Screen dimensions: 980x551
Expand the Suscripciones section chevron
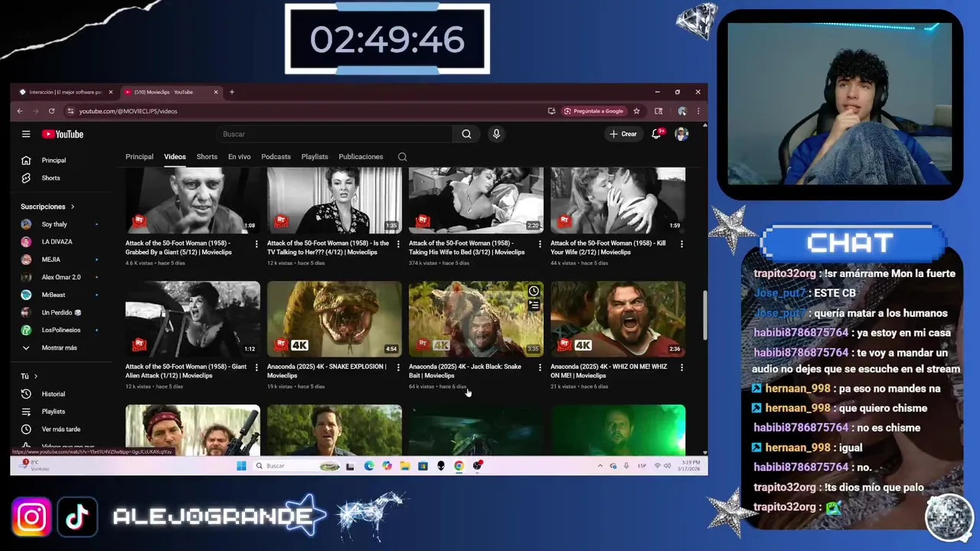(x=73, y=207)
